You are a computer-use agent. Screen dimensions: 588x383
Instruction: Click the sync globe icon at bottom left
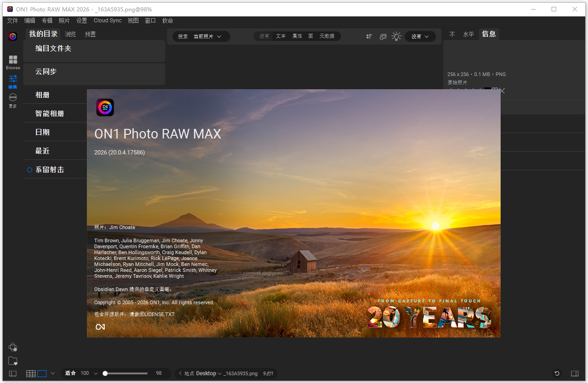[x=13, y=347]
